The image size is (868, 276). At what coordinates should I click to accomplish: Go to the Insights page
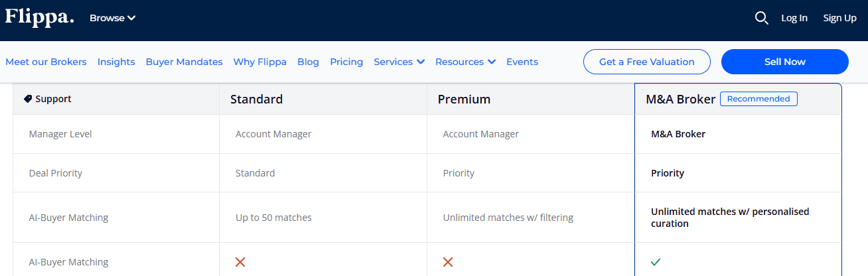(x=116, y=62)
